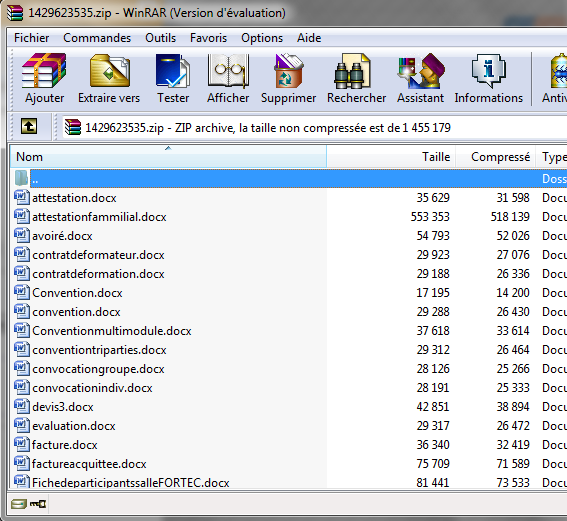Image resolution: width=567 pixels, height=521 pixels.
Task: Select contratdeformateur.docx
Action: 98,255
